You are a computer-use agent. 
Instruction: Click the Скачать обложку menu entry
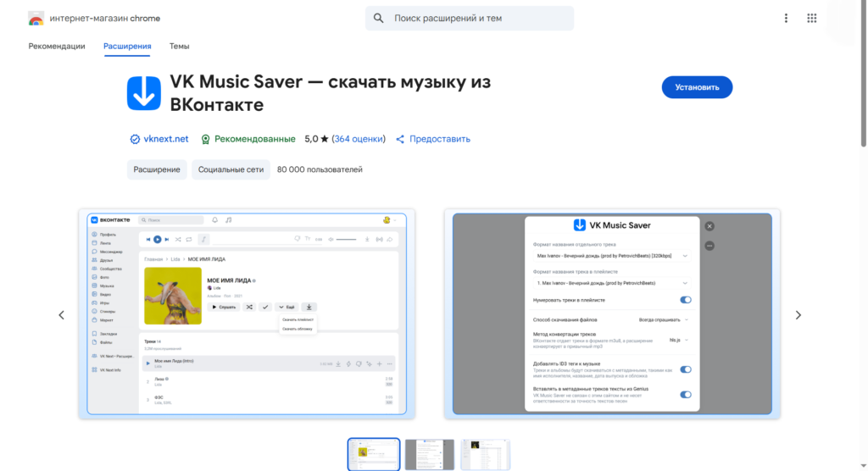tap(298, 329)
